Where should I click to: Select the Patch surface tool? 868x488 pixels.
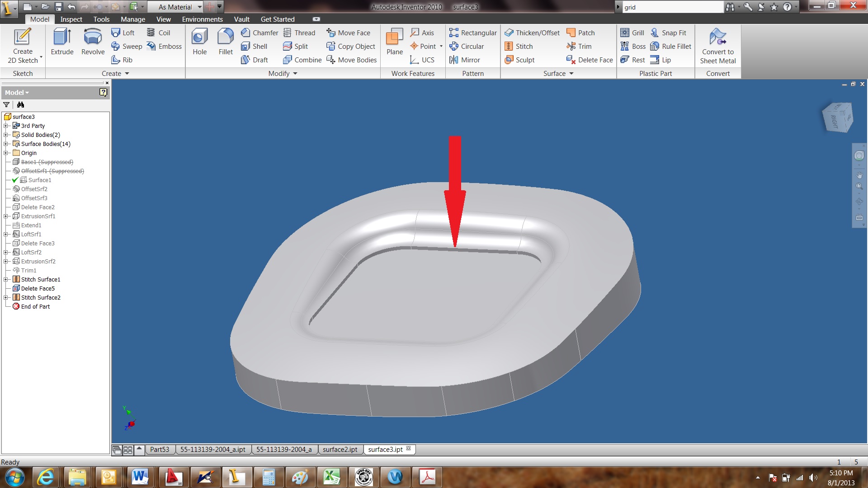[x=580, y=33]
